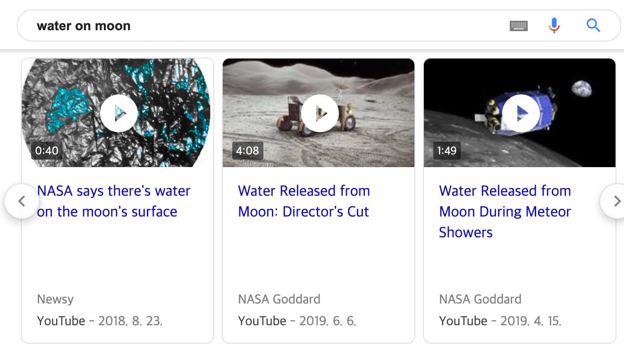Start voice search with microphone icon
This screenshot has width=624, height=364.
tap(554, 25)
